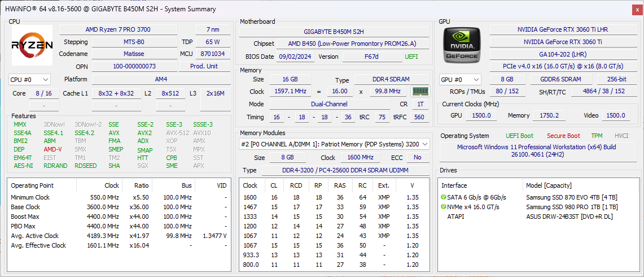Screen dimensions: 644x277
Task: Click the GIGABYTE B450M S2H motherboard field
Action: (334, 32)
